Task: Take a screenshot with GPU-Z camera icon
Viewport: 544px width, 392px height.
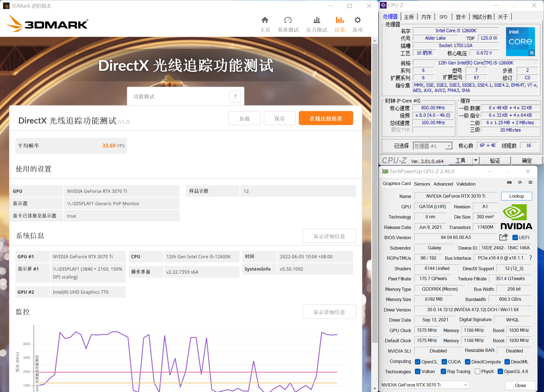Action: [x=509, y=182]
